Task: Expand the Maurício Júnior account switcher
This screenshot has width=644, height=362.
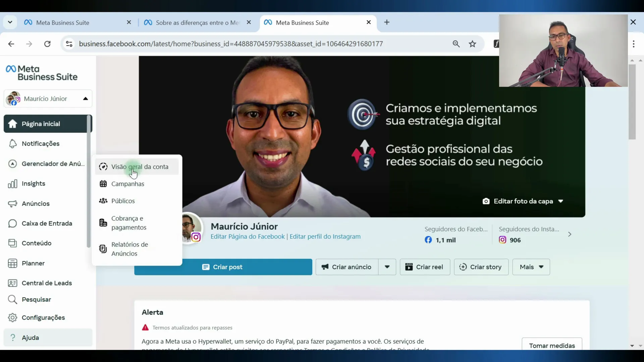Action: coord(48,99)
